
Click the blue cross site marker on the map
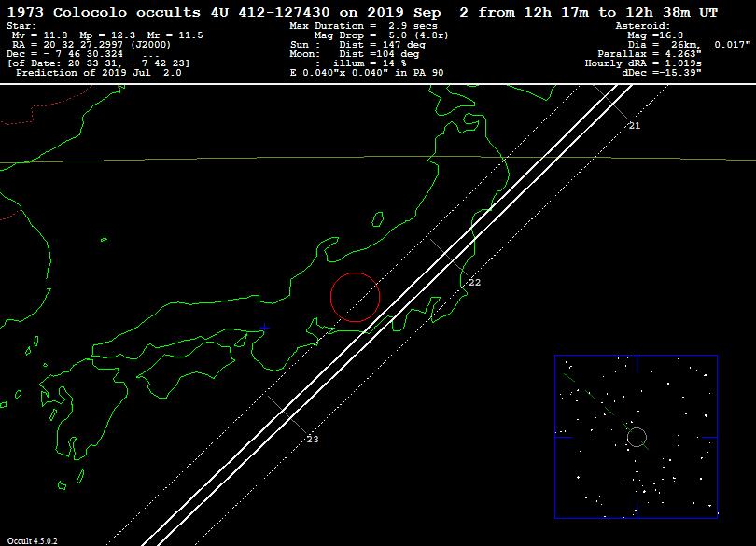coord(264,328)
